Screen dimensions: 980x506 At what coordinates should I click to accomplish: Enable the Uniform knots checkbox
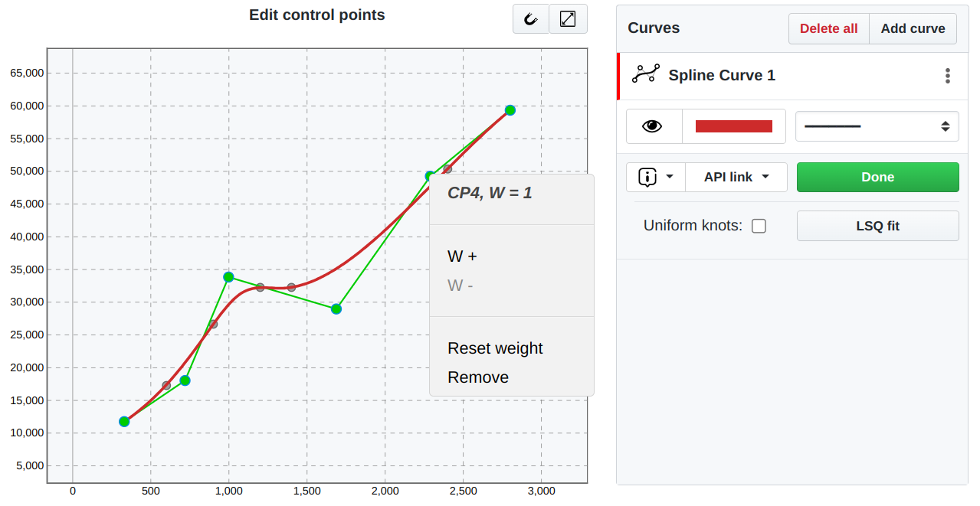point(759,225)
